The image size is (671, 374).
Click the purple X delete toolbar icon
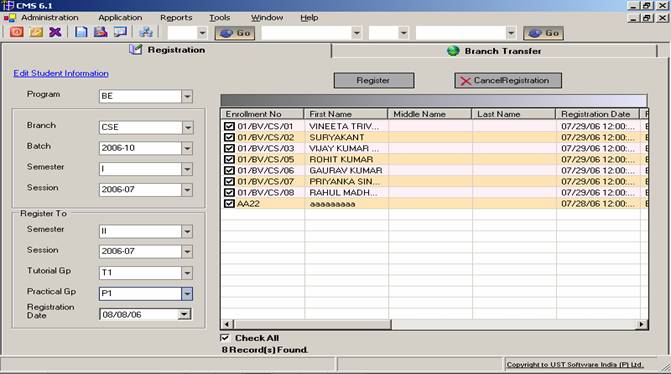(55, 32)
